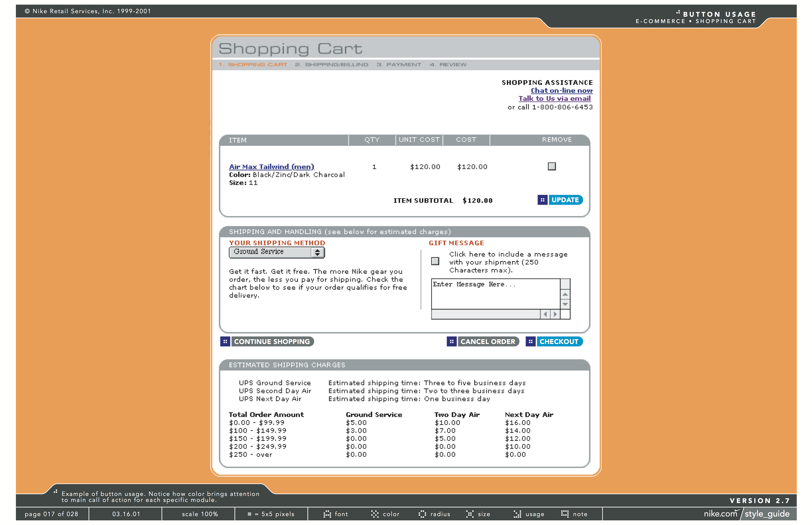Click the Two Day Air column heading

pyautogui.click(x=457, y=415)
